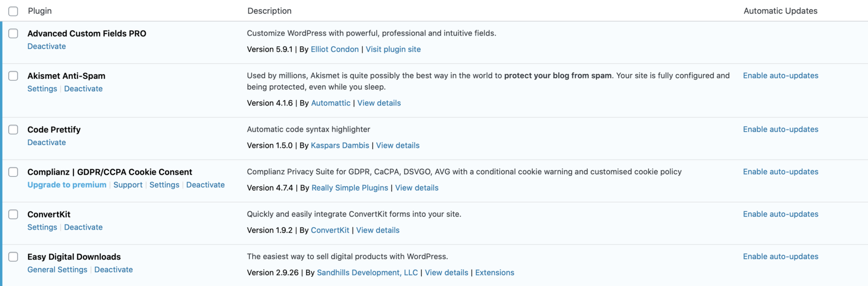The width and height of the screenshot is (868, 286).
Task: Deactivate the Code Prettify plugin
Action: (47, 143)
